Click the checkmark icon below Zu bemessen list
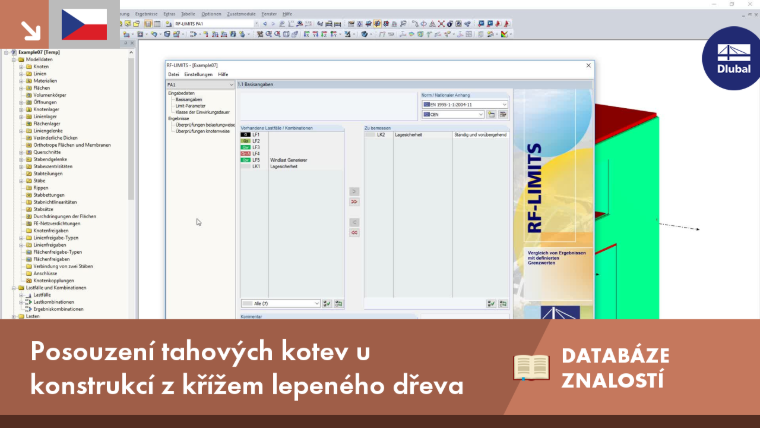The image size is (760, 428). click(x=491, y=304)
